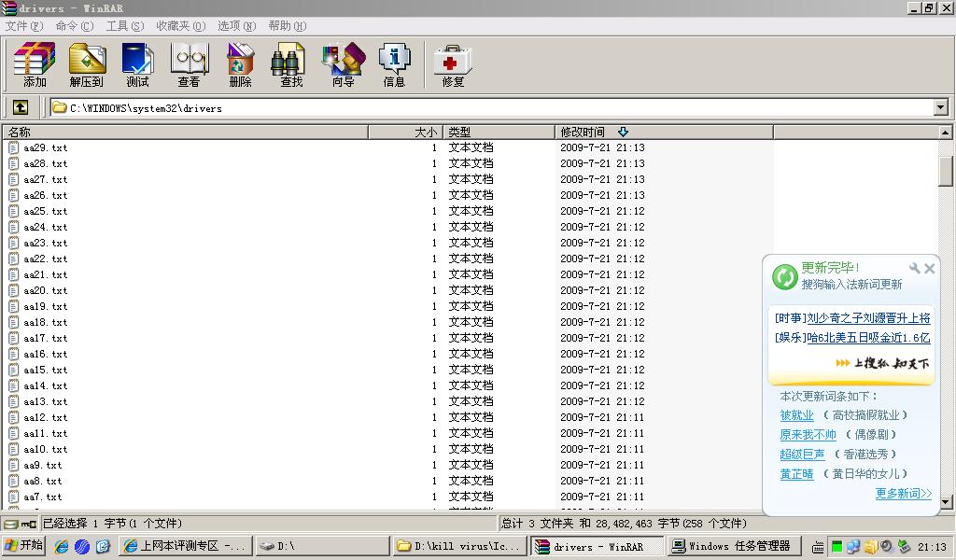This screenshot has height=560, width=956.
Task: Expand the address path dropdown
Action: click(941, 108)
